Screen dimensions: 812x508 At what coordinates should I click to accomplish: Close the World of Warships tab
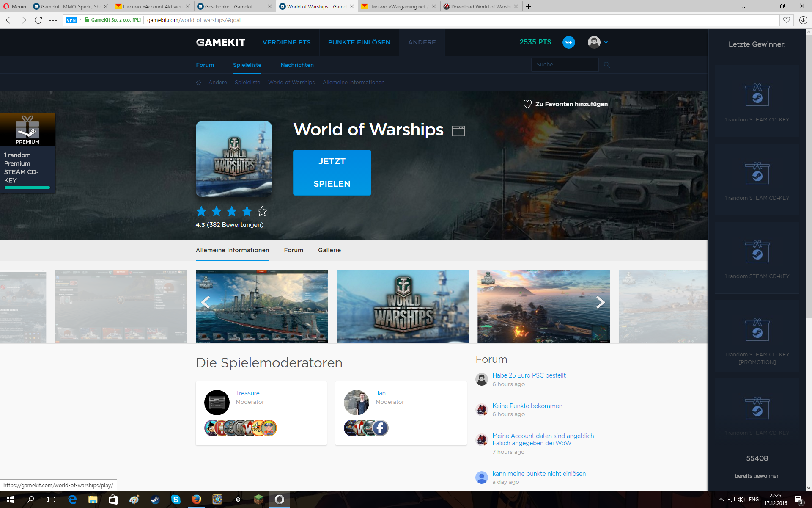(x=352, y=6)
